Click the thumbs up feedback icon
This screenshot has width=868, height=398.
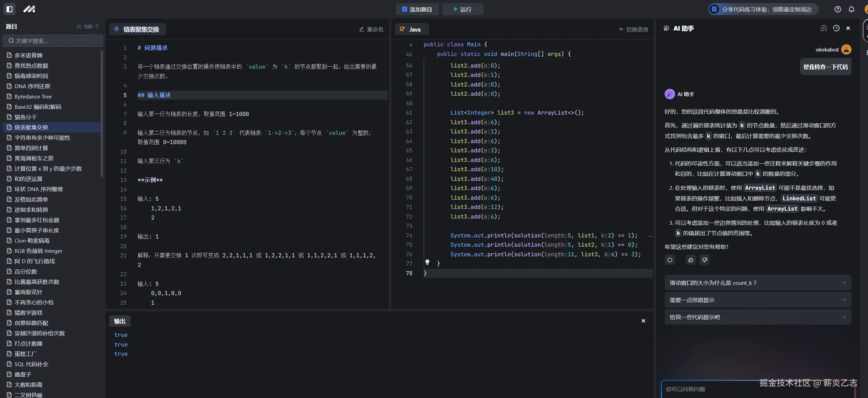691,260
